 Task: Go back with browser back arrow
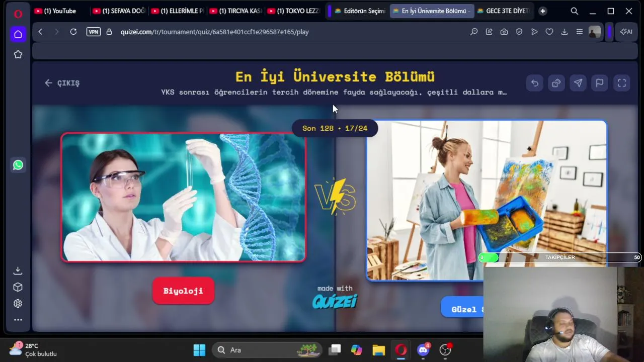click(40, 32)
